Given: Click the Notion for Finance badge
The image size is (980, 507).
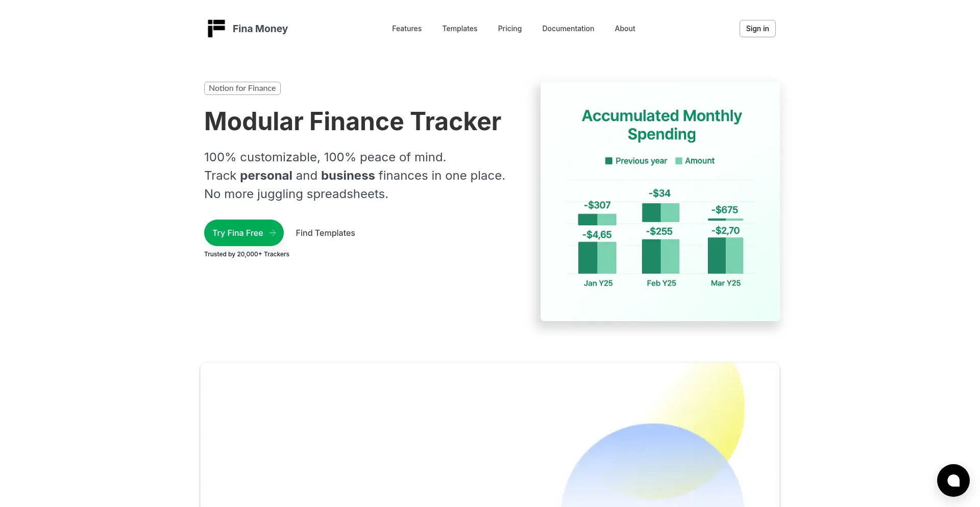Looking at the screenshot, I should [242, 88].
